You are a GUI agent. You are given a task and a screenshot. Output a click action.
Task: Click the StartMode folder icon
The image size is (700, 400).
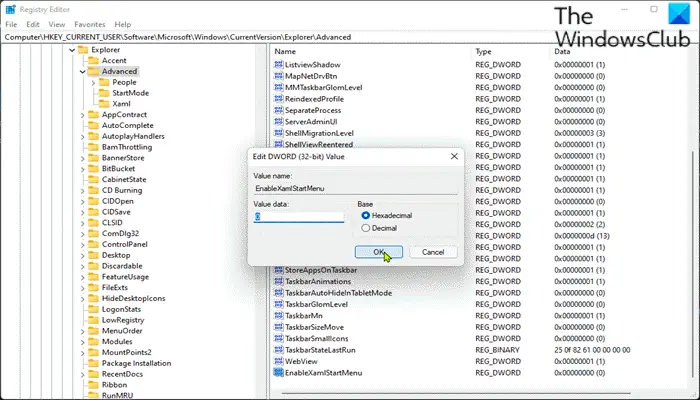(x=104, y=93)
